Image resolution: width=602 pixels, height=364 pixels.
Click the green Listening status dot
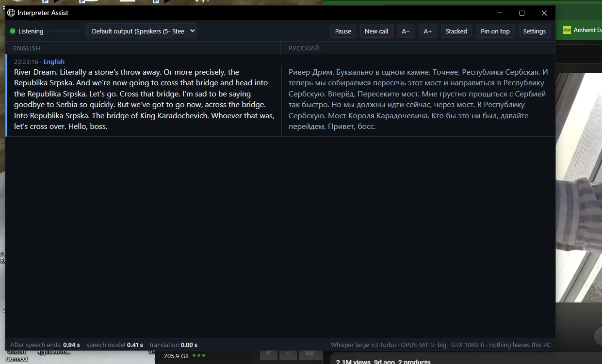(x=13, y=32)
